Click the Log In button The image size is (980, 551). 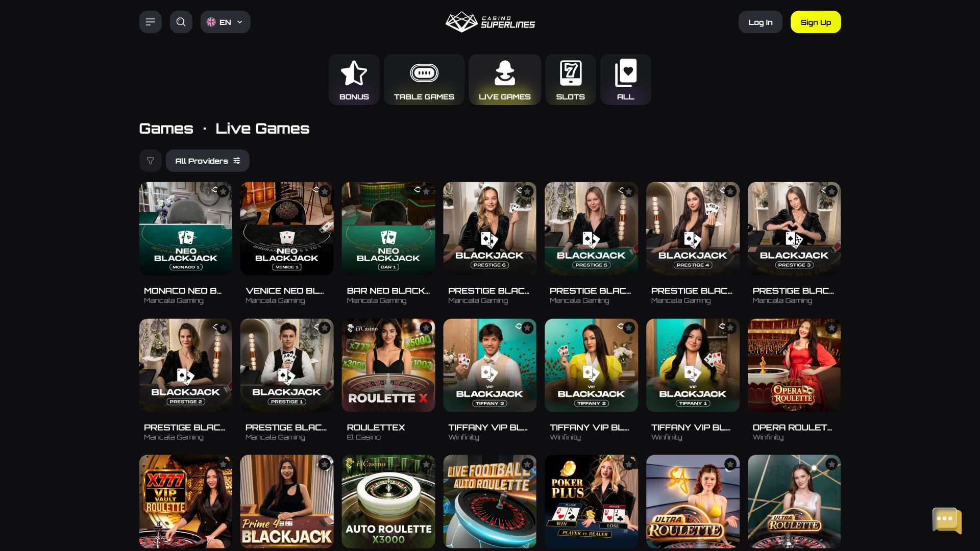[x=760, y=22]
